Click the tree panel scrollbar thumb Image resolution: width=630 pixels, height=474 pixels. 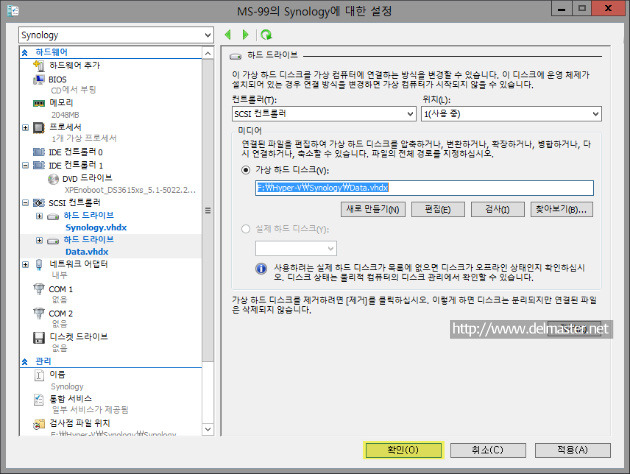208,210
